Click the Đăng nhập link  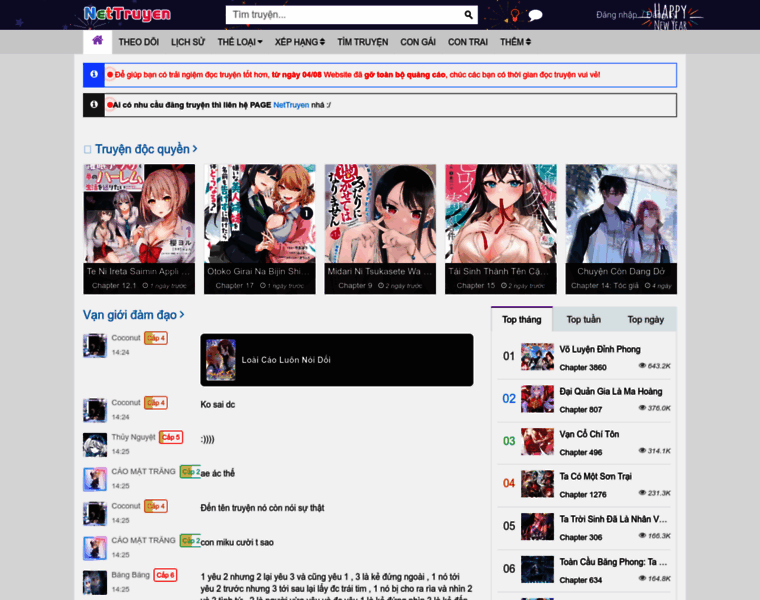[616, 15]
